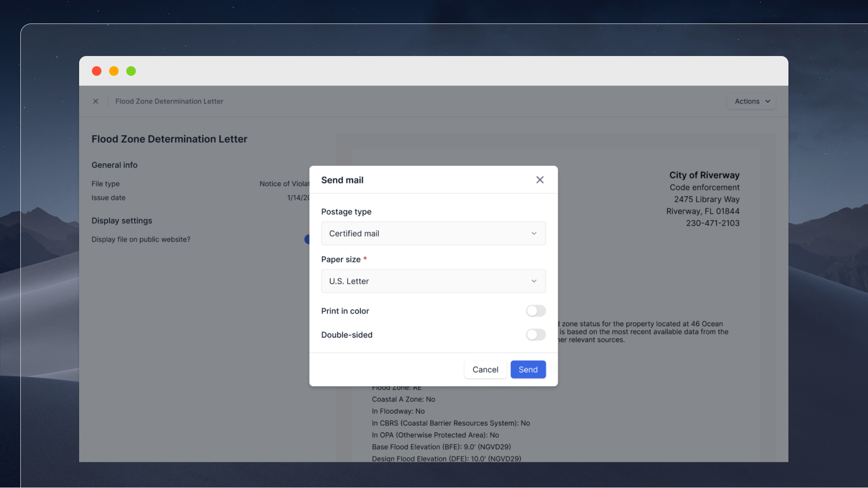868x488 pixels.
Task: Click the Postage type dropdown chevron
Action: coord(534,234)
